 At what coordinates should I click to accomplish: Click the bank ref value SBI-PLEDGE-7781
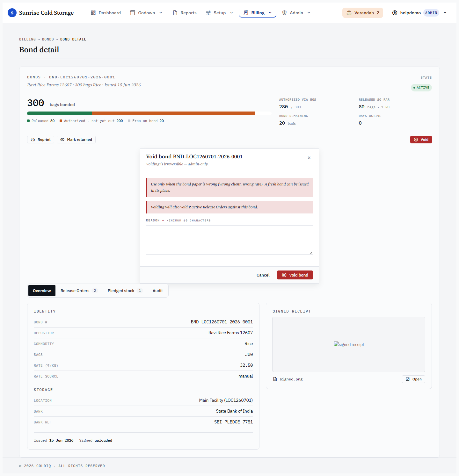pyautogui.click(x=233, y=422)
